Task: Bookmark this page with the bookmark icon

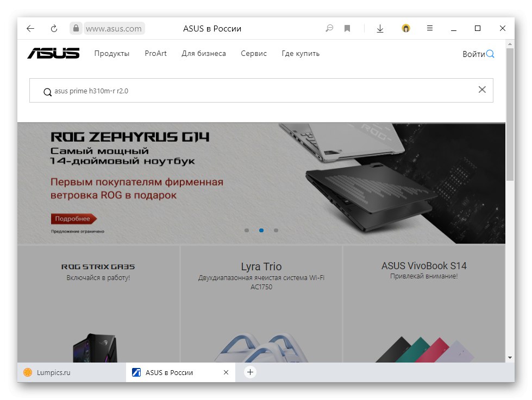Action: point(347,28)
